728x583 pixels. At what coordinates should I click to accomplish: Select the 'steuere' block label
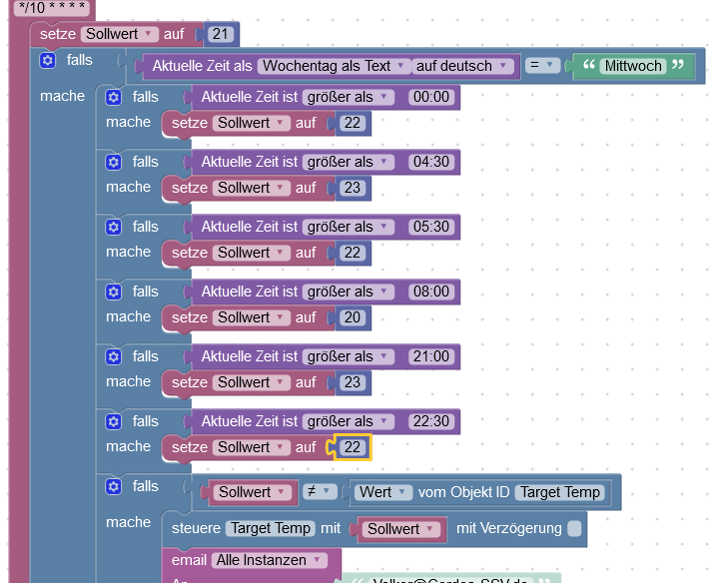click(196, 528)
